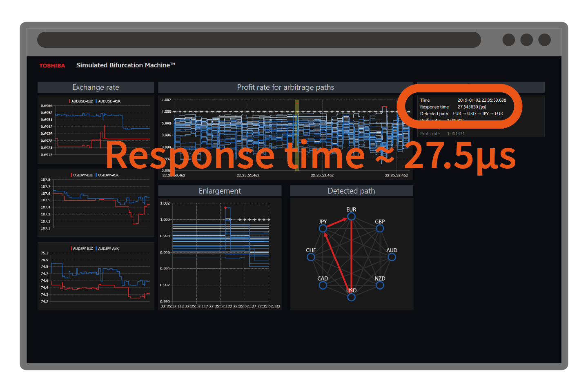This screenshot has height=392, width=588.
Task: Click the 22:35:51.462 time axis label
Action: pyautogui.click(x=248, y=175)
